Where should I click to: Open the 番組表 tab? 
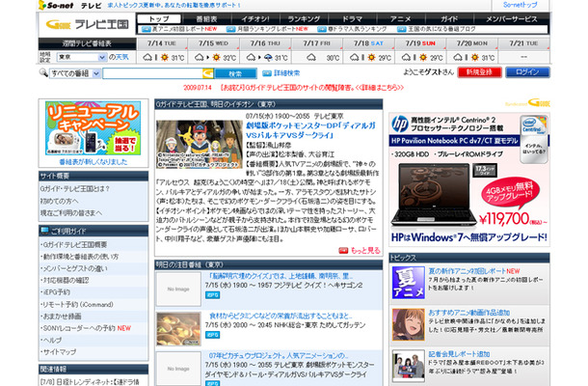(206, 18)
